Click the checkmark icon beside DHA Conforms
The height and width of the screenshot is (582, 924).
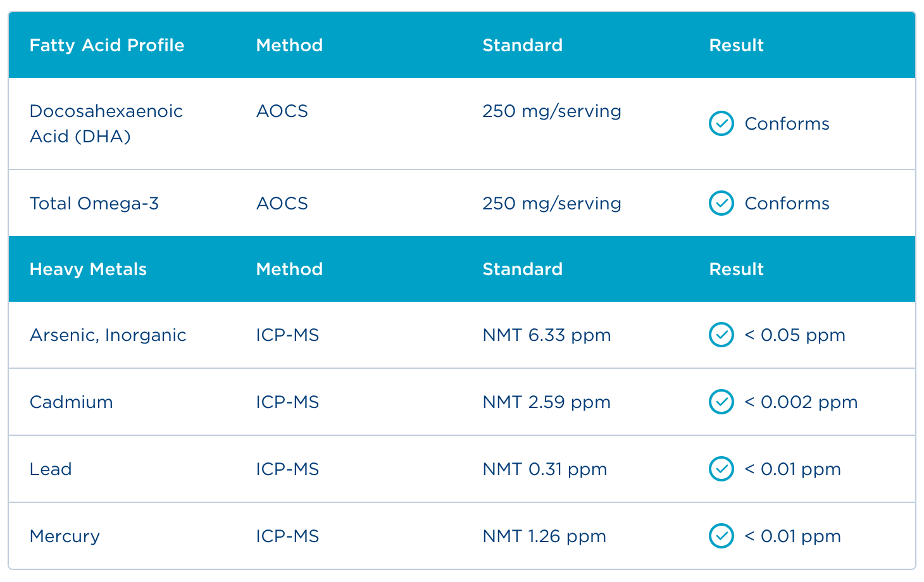pos(721,123)
